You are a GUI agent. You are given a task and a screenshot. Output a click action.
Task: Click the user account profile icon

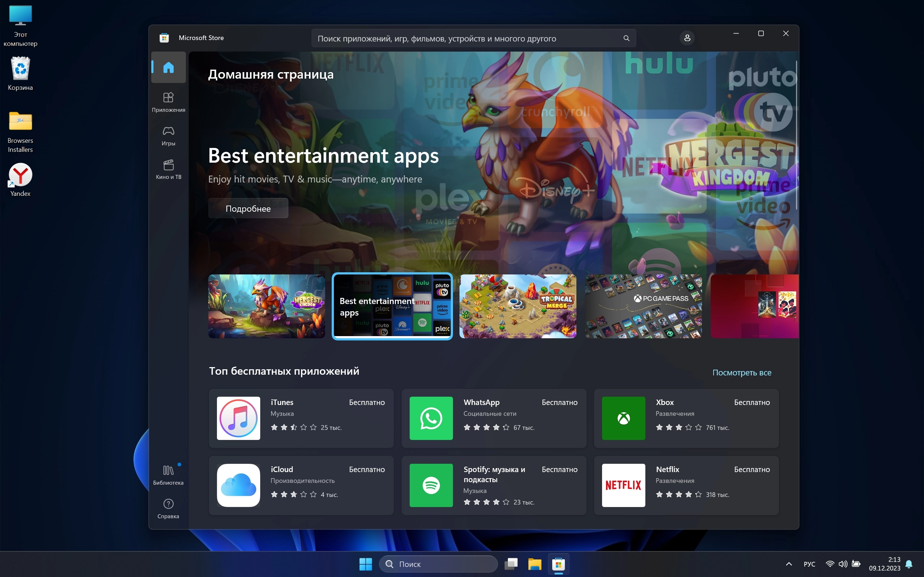(x=687, y=38)
